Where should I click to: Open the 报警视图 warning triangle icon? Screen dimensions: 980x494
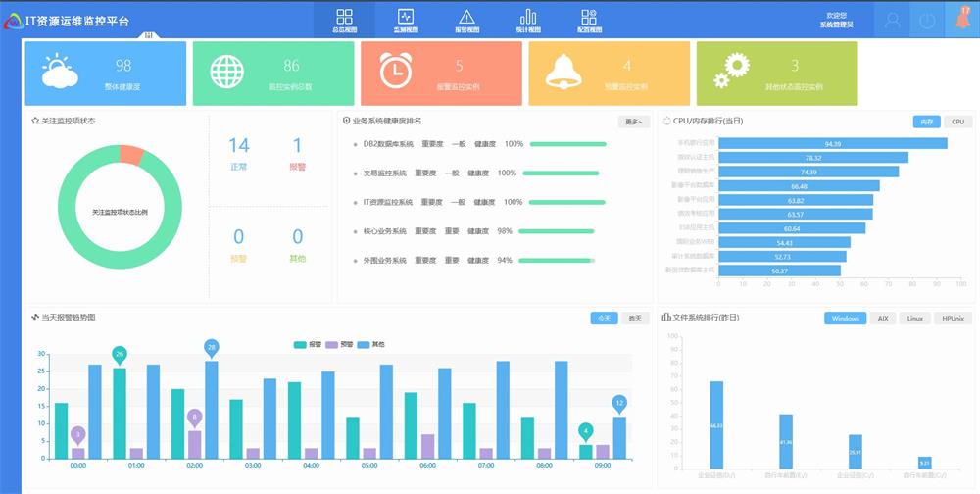point(466,17)
